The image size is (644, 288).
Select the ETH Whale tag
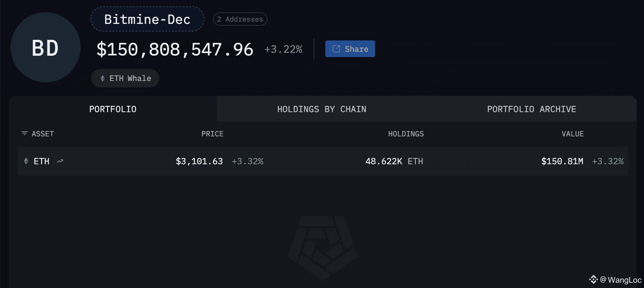[x=125, y=78]
